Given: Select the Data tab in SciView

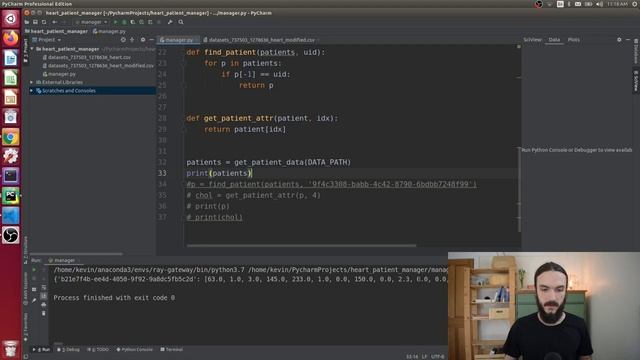Looking at the screenshot, I should tap(554, 40).
